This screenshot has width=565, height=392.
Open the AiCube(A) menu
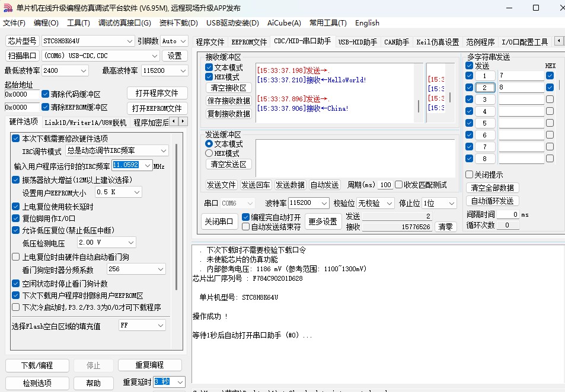click(284, 23)
